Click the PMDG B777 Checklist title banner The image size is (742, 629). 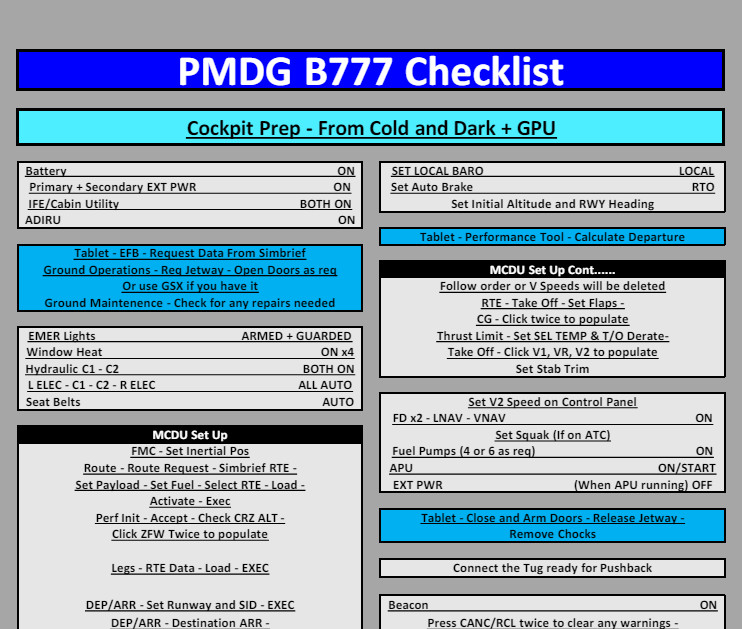tap(371, 70)
